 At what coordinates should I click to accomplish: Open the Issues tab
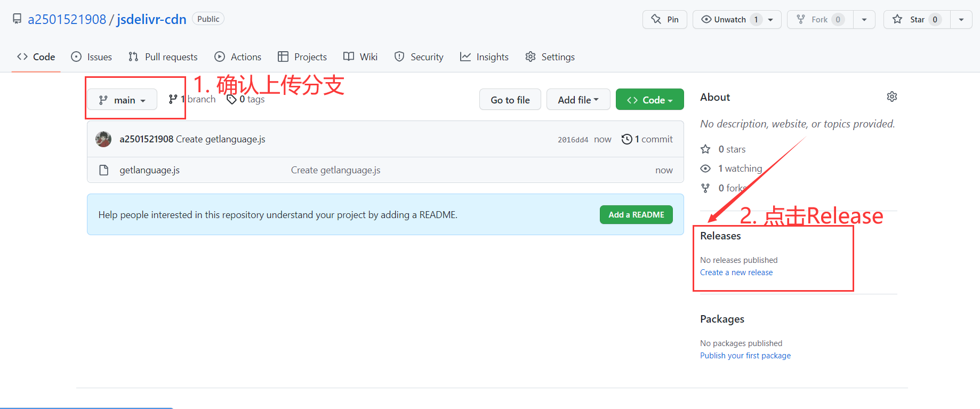pos(92,57)
